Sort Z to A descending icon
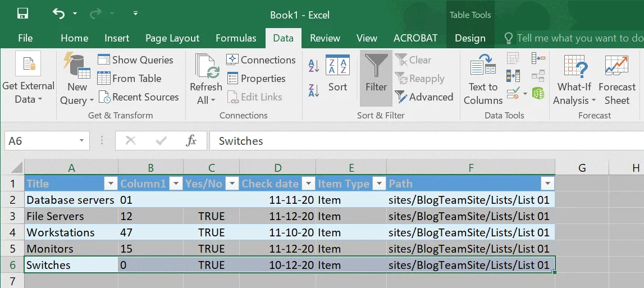This screenshot has width=644, height=288. point(314,90)
